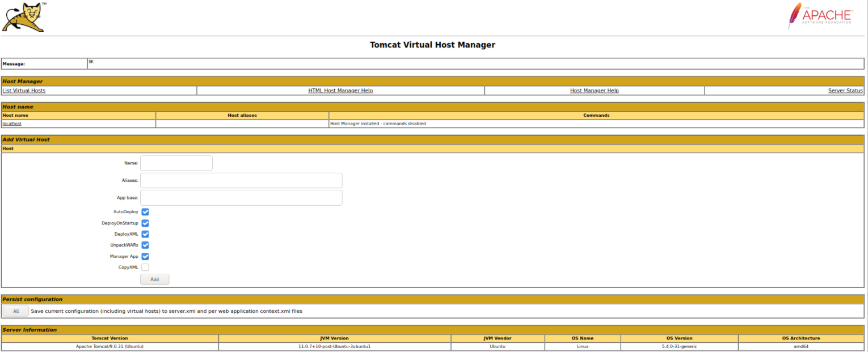The height and width of the screenshot is (352, 868).
Task: Open the localhost host link
Action: [x=12, y=124]
